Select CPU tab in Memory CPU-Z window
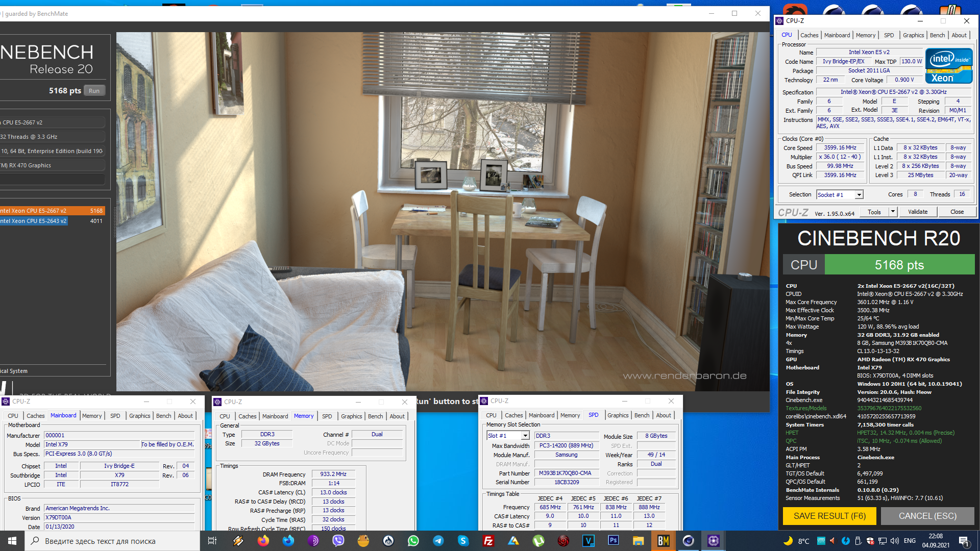Screen dimensions: 980x551 [x=225, y=416]
